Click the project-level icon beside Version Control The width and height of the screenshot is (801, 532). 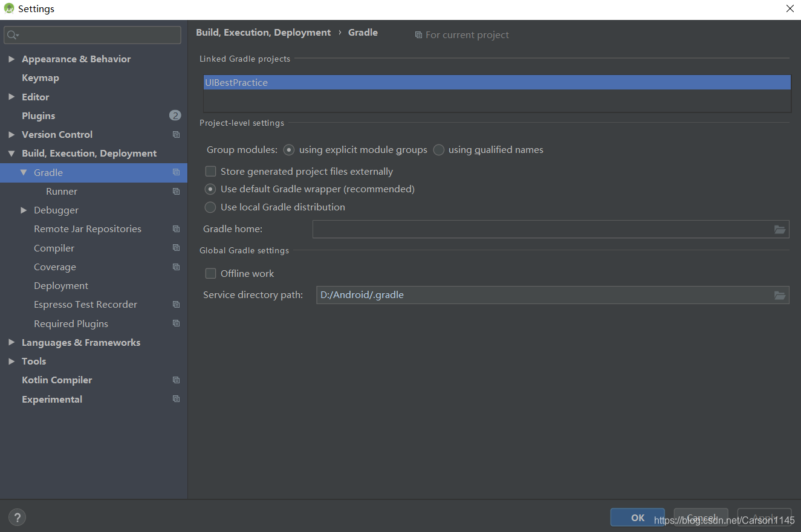[176, 134]
